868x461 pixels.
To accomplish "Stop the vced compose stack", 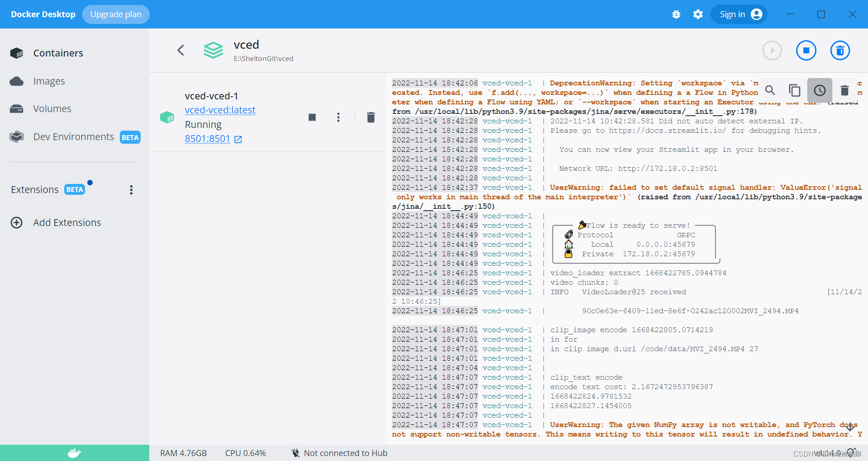I will (806, 50).
